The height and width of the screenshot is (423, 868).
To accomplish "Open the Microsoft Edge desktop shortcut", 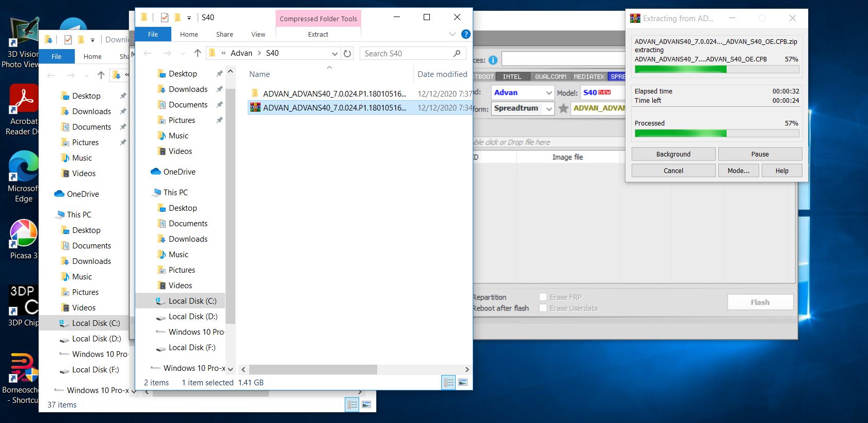I will click(x=23, y=176).
